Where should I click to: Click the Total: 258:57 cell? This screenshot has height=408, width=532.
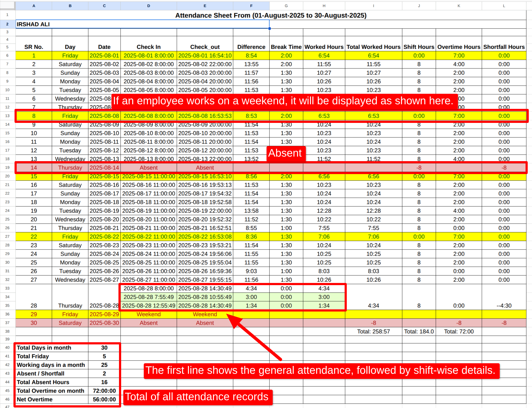point(373,331)
